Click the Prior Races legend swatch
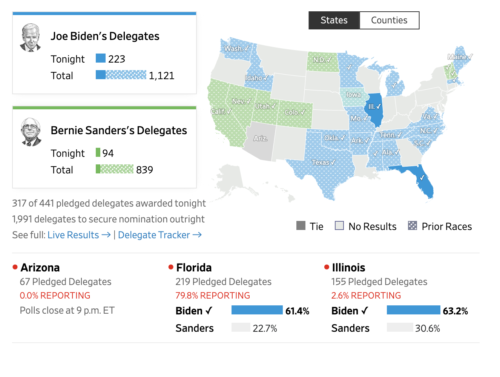500x377 pixels. pyautogui.click(x=412, y=226)
